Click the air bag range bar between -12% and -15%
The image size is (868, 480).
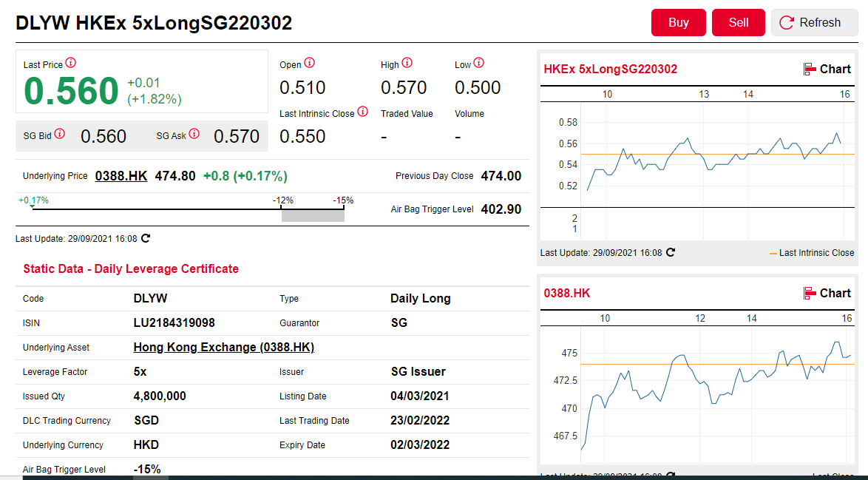pyautogui.click(x=313, y=215)
